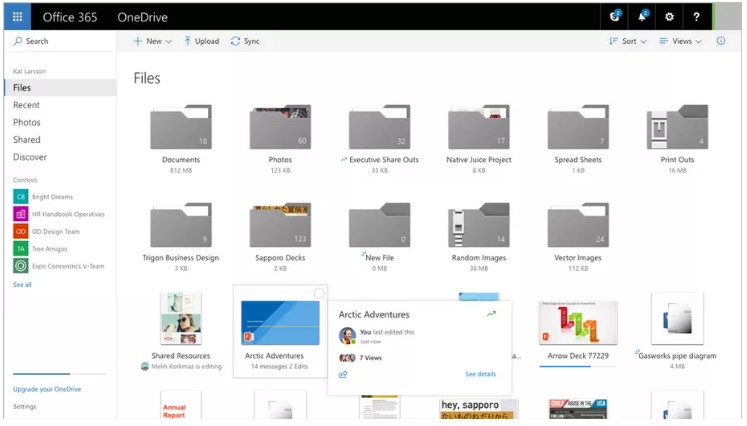Click the share icon in Arctic Adventures card
Viewport: 747px width, 426px height.
click(x=343, y=374)
